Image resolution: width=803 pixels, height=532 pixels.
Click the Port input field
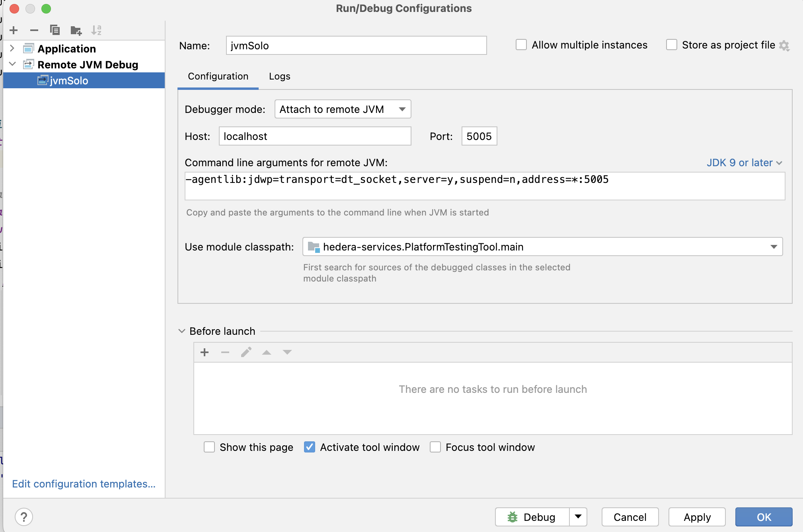(x=479, y=136)
